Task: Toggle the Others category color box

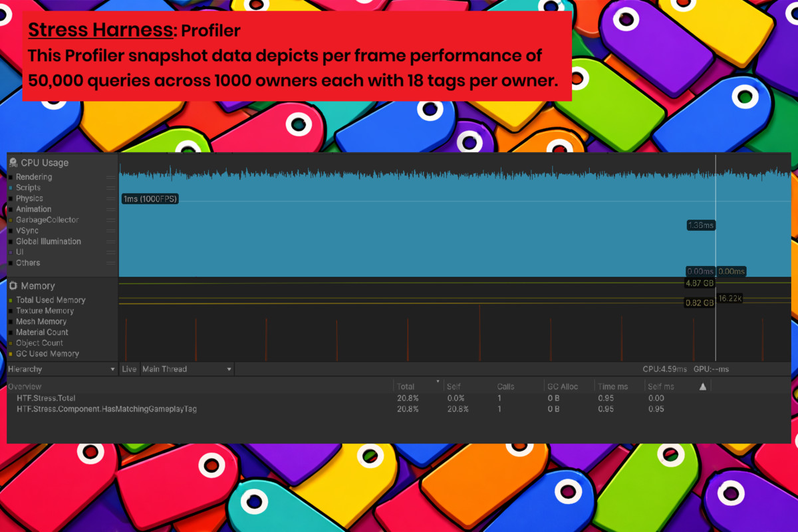Action: pyautogui.click(x=11, y=263)
